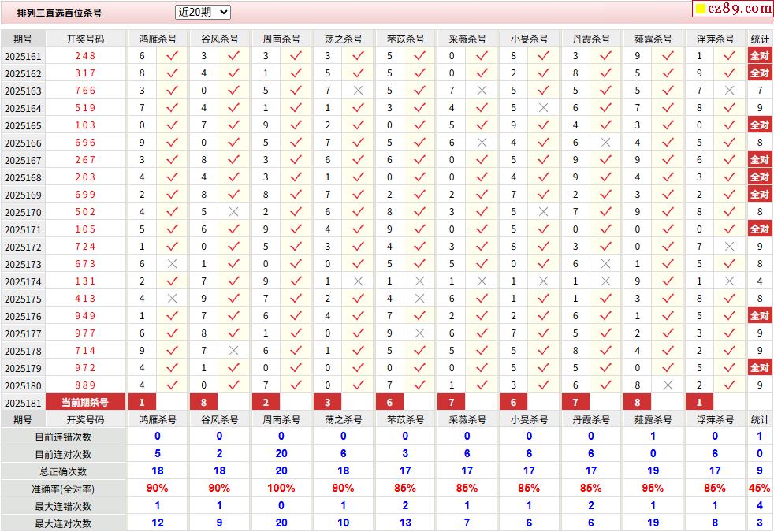774x532 pixels.
Task: Click the 鸿雁杀号 cross mark in row 2025175
Action: [172, 299]
